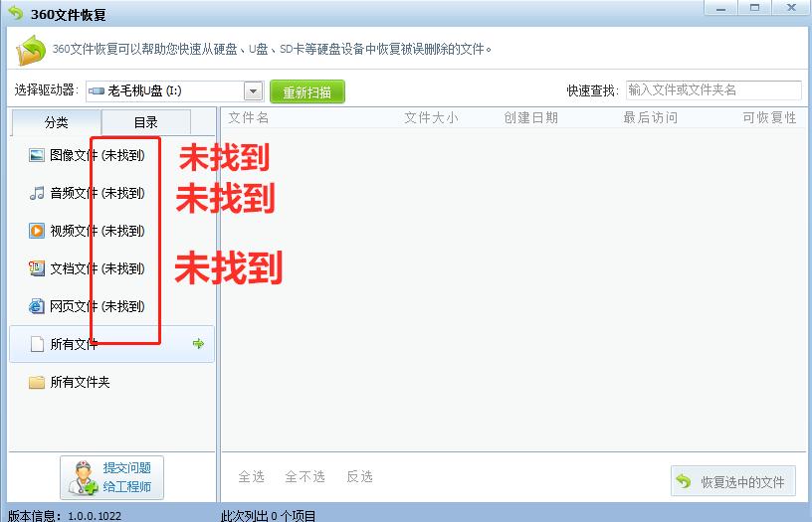Click the 图像文件 picture icon
Image resolution: width=812 pixels, height=522 pixels.
click(36, 155)
